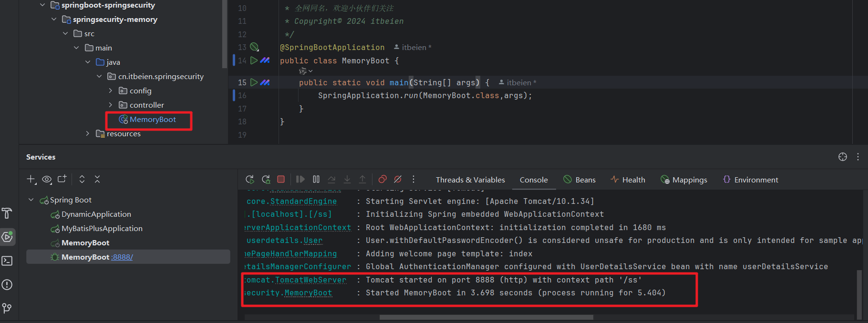
Task: Select MyBatisPlusApplication service
Action: click(102, 228)
